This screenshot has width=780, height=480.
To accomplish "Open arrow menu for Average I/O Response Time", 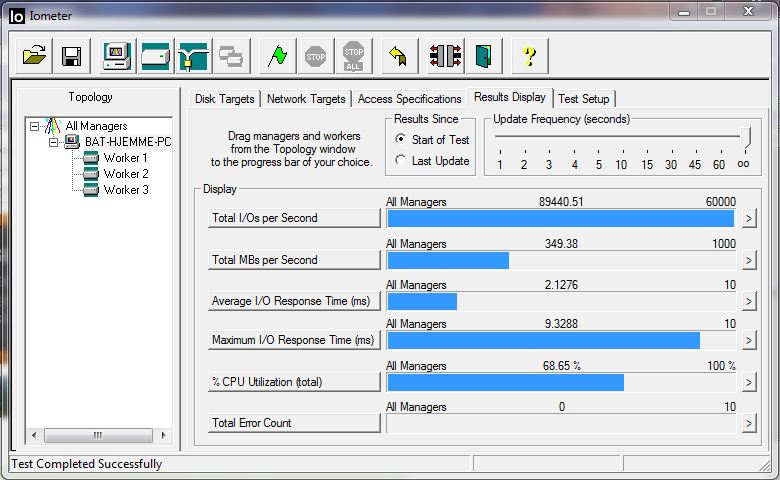I will coord(749,301).
